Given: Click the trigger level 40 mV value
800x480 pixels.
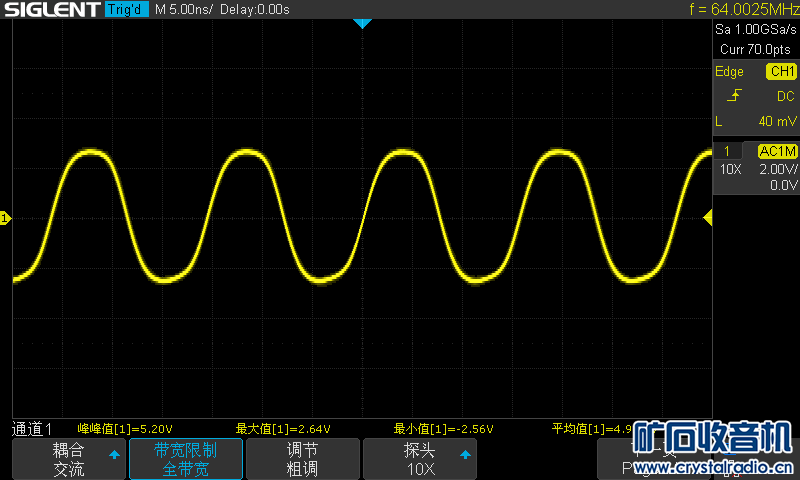Looking at the screenshot, I should coord(777,121).
